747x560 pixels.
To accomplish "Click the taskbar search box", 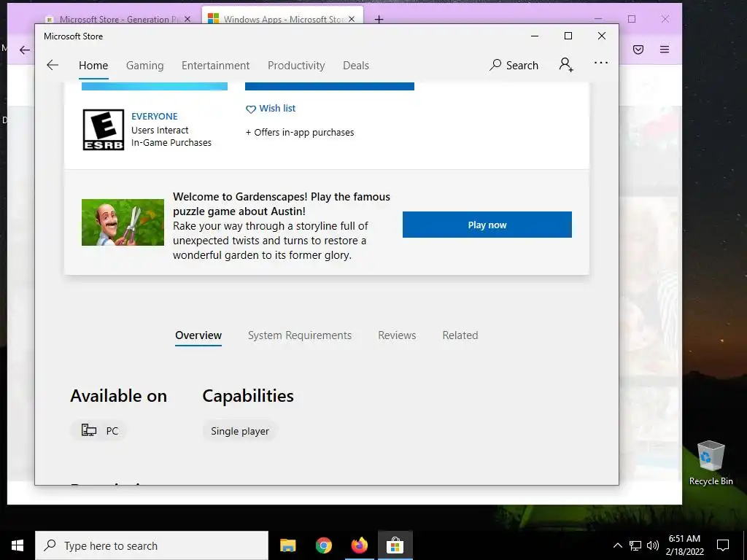I will tap(152, 545).
